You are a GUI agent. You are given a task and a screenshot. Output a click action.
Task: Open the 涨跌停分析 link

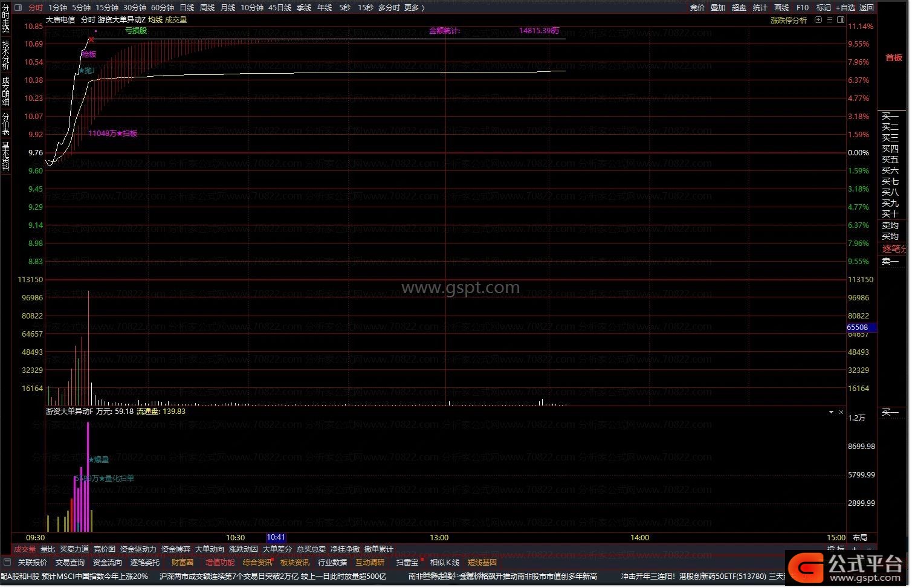(x=788, y=20)
